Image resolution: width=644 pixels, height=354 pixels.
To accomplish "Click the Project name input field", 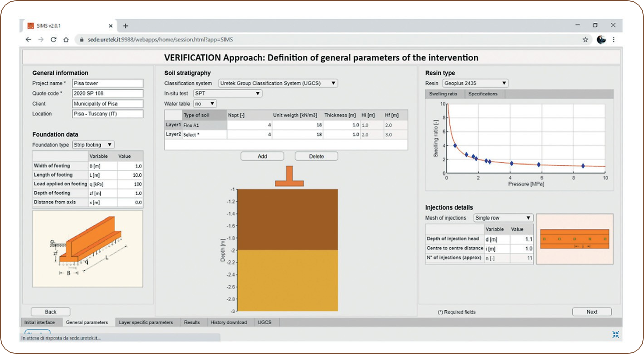I will (x=107, y=83).
